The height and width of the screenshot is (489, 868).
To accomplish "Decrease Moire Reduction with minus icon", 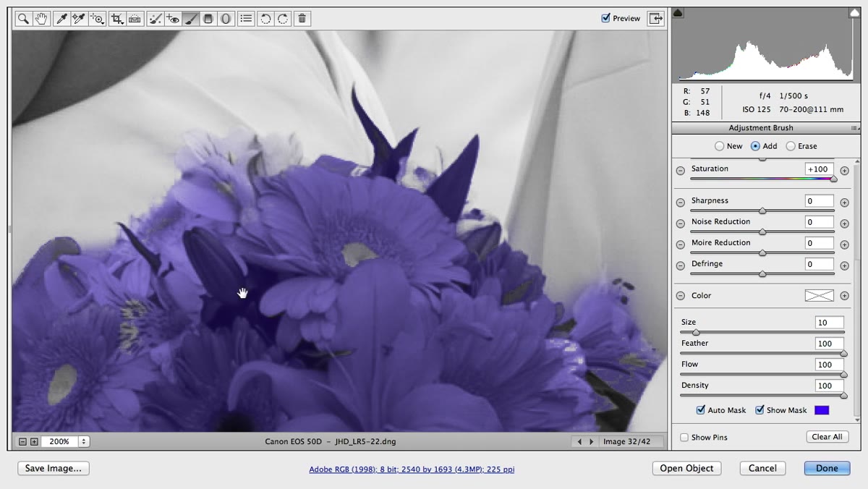I will click(680, 244).
